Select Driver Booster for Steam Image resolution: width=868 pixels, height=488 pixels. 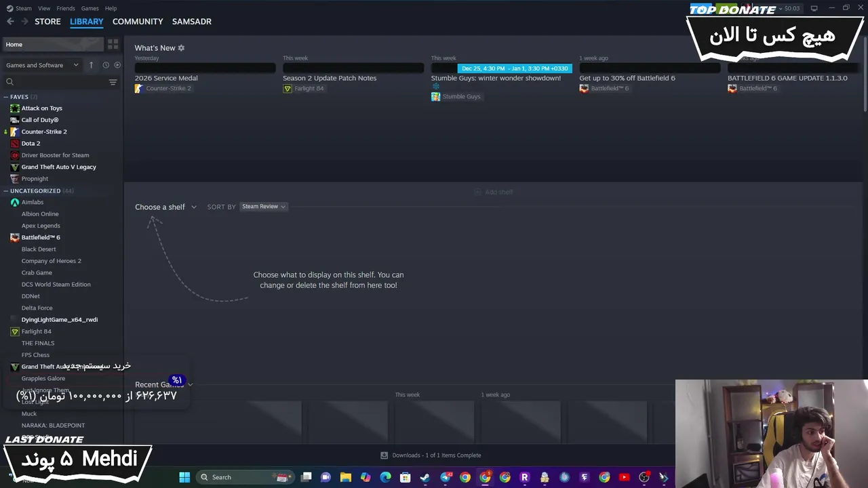(x=55, y=155)
